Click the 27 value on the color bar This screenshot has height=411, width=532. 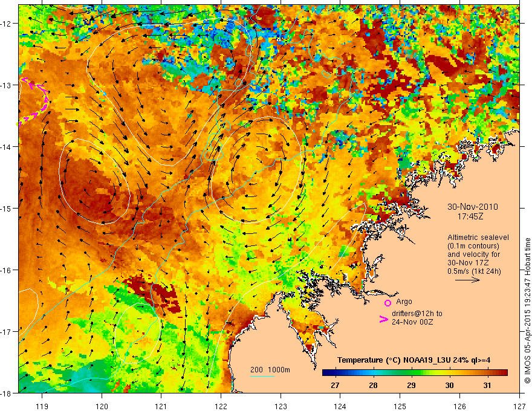click(x=335, y=386)
